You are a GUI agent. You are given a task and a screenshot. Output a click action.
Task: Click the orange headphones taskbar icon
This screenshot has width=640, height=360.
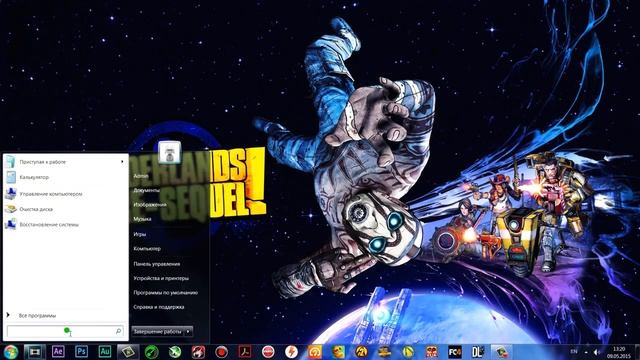point(315,351)
